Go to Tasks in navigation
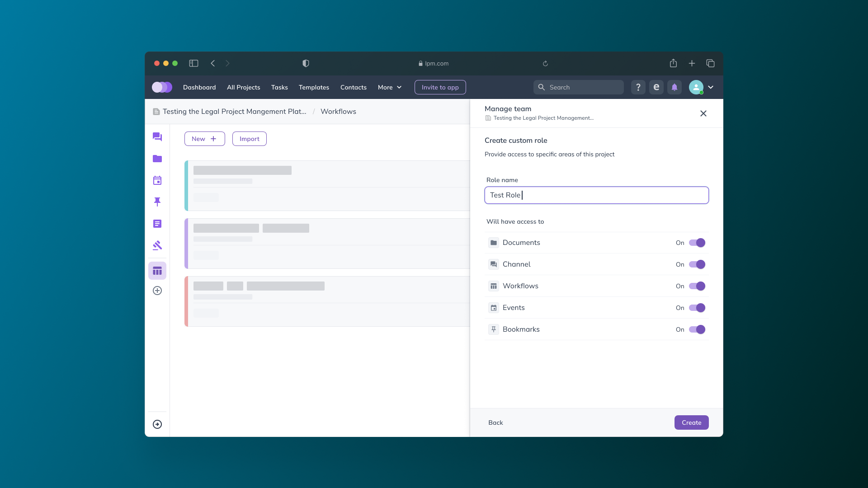The image size is (868, 488). (x=279, y=87)
